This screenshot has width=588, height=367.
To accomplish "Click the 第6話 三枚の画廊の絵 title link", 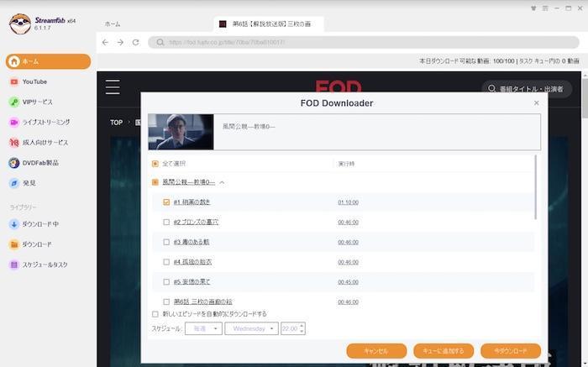I will [203, 301].
